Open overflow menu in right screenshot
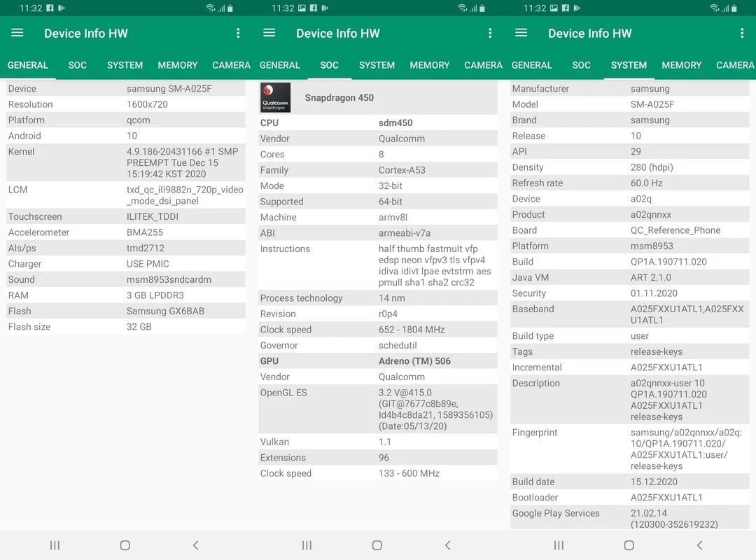Viewport: 756px width, 560px height. [741, 33]
